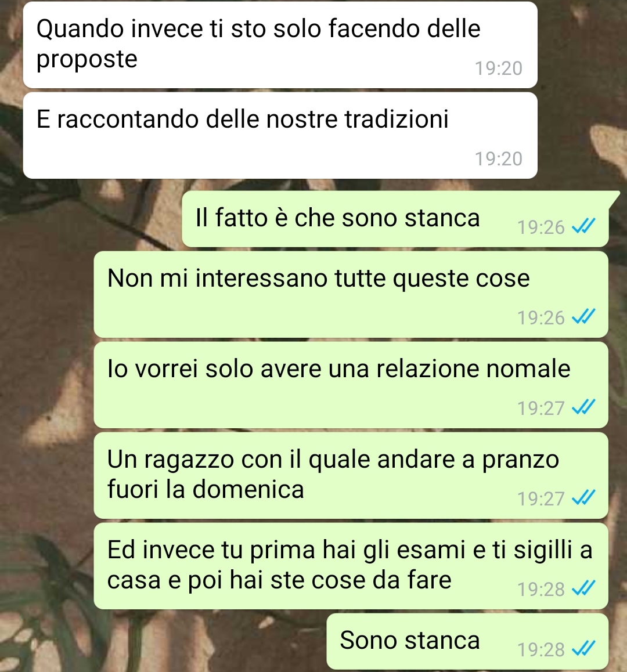This screenshot has height=672, width=627.
Task: Tap the 19:27 timestamp under 'relazione nomale'
Action: click(541, 408)
